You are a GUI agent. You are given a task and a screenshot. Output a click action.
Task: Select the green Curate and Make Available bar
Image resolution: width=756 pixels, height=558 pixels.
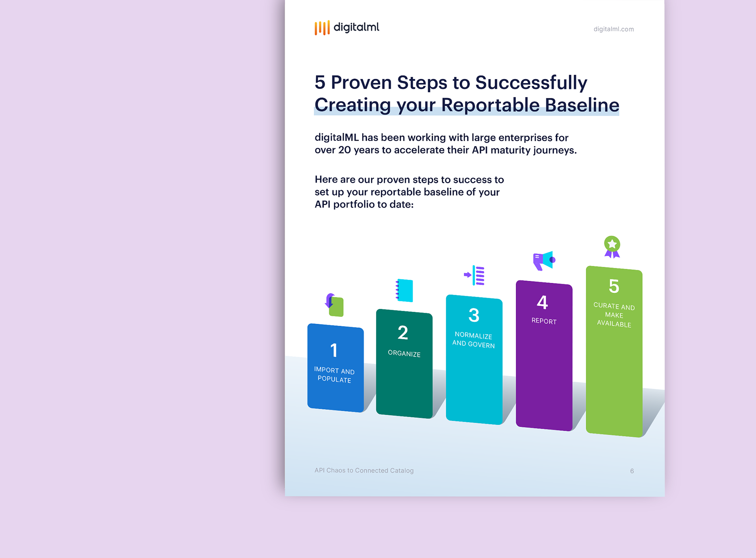614,351
